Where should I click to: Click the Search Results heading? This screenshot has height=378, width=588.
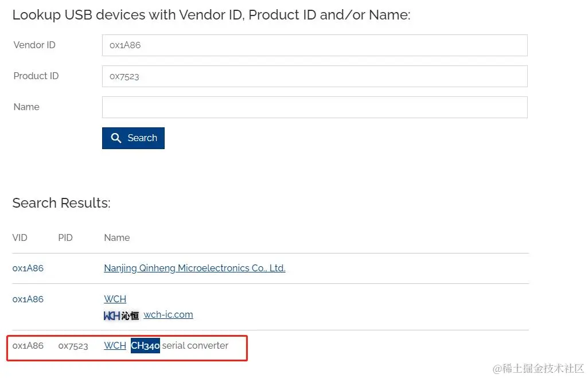pos(61,203)
